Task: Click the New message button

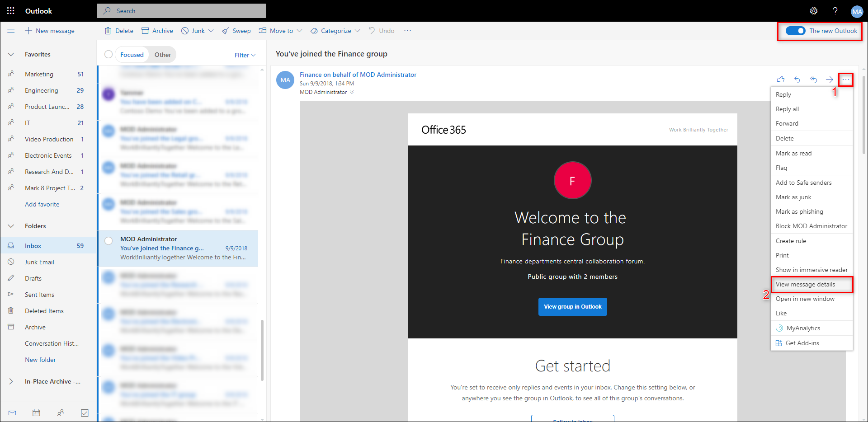Action: pos(50,31)
